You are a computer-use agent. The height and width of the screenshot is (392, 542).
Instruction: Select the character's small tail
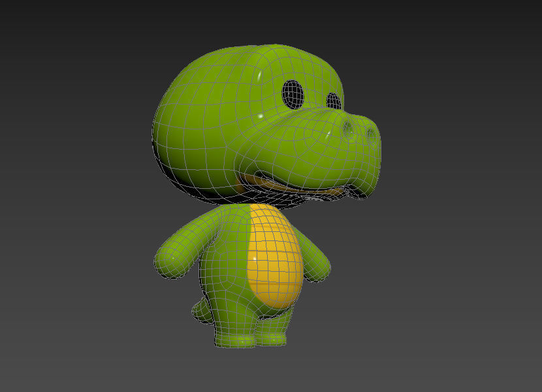click(x=202, y=311)
